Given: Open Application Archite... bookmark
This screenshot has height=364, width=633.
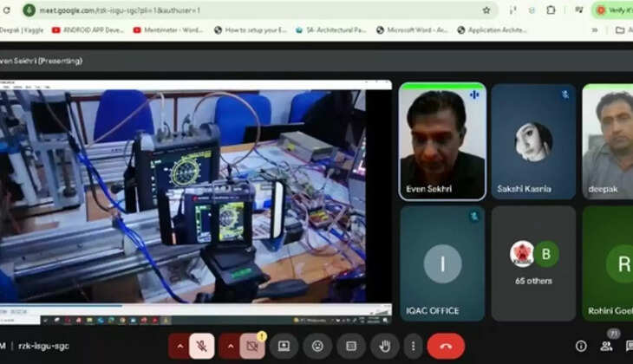Looking at the screenshot, I should (x=492, y=29).
